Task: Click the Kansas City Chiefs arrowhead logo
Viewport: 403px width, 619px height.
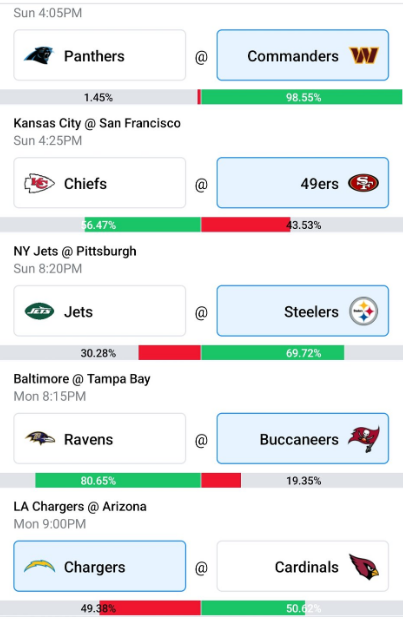Action: click(x=39, y=183)
